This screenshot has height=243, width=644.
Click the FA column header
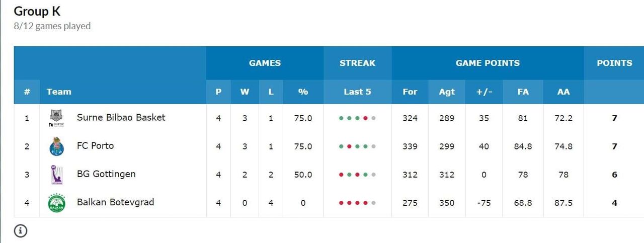[x=523, y=92]
